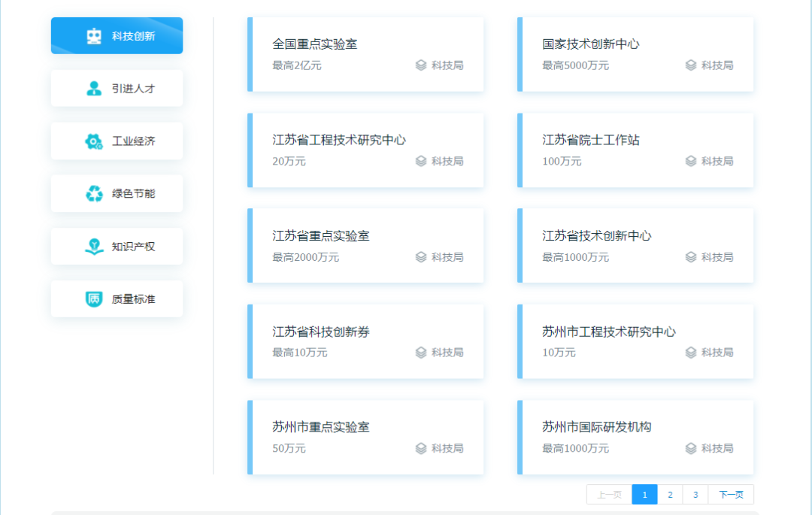The width and height of the screenshot is (812, 515).
Task: Go to page 2 of results
Action: click(x=670, y=495)
